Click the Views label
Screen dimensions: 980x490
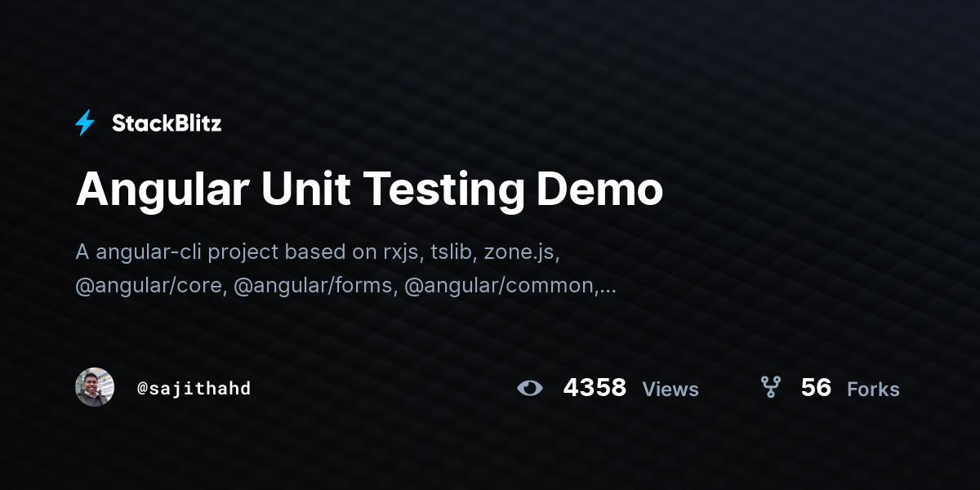tap(670, 390)
